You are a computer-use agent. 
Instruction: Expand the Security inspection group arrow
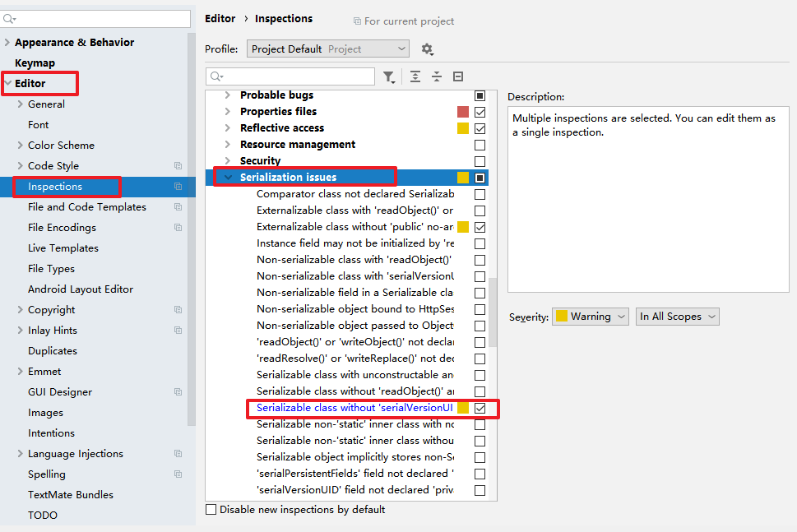click(228, 160)
